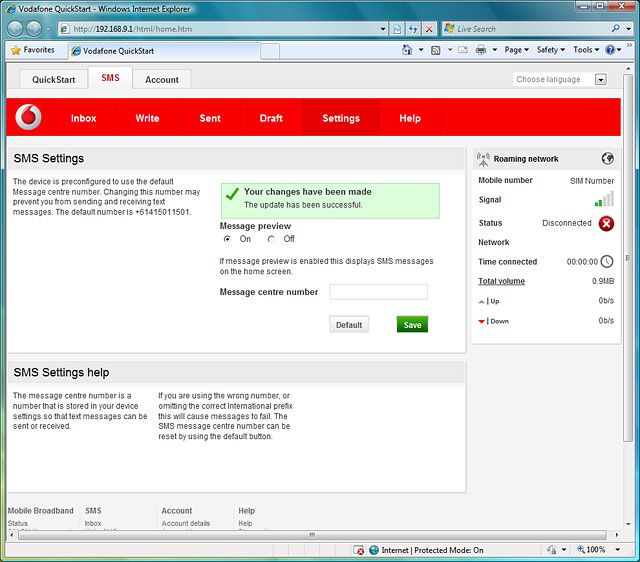The height and width of the screenshot is (562, 640).
Task: Open the Inbox section in red menu
Action: point(83,118)
